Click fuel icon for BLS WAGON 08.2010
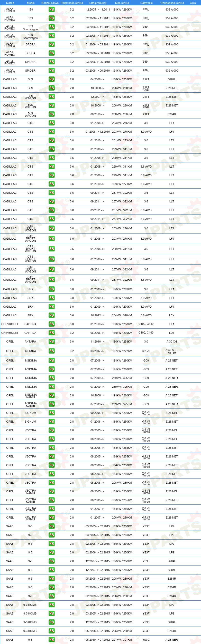 coord(51,114)
